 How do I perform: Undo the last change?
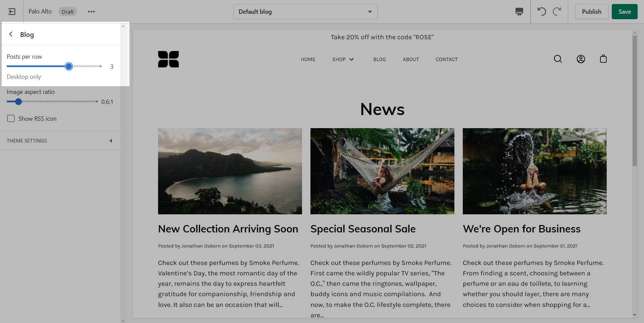[541, 12]
